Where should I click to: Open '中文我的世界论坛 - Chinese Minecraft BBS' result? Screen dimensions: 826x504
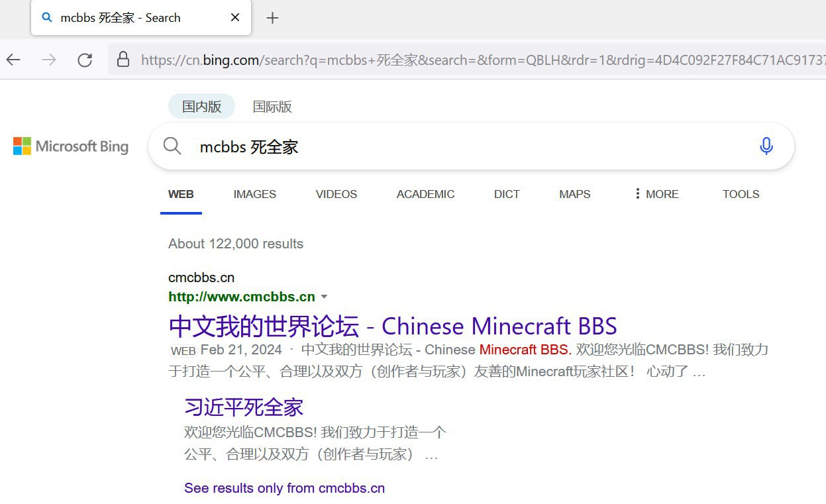coord(393,327)
